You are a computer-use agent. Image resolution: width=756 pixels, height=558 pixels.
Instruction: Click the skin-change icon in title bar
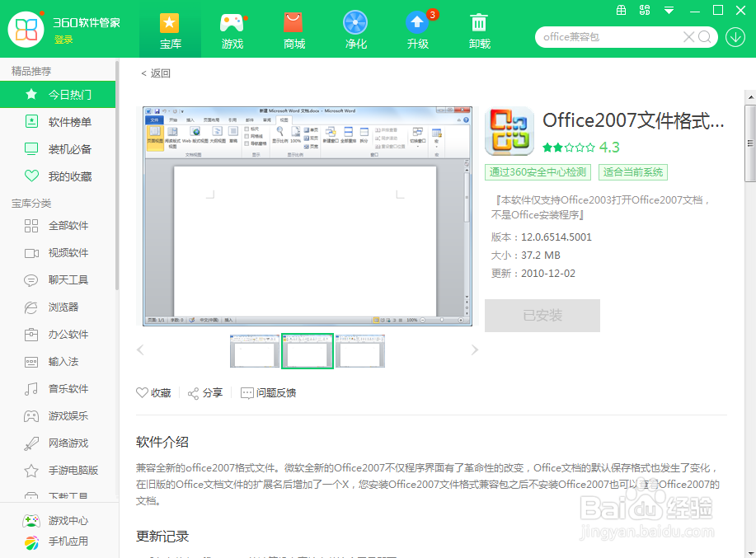(645, 10)
